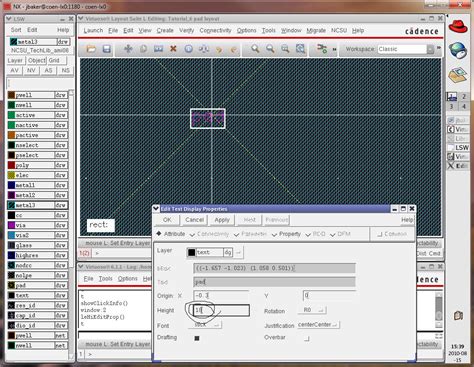474x367 pixels.
Task: Click the Undo arrow icon
Action: point(219,49)
